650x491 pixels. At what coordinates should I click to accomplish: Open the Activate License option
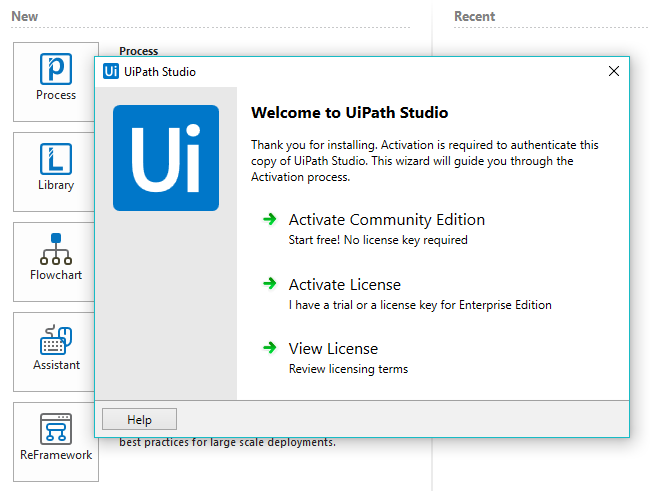click(344, 284)
